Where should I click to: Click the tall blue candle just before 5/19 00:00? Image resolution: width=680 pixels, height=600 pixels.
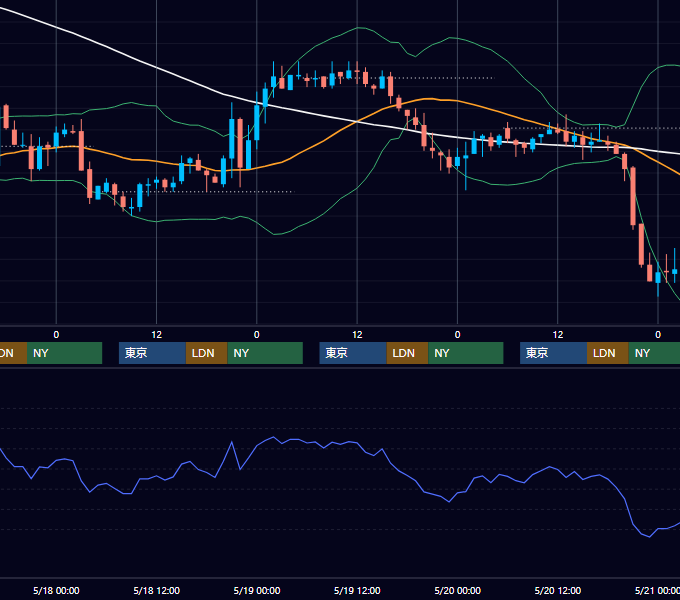pyautogui.click(x=232, y=139)
